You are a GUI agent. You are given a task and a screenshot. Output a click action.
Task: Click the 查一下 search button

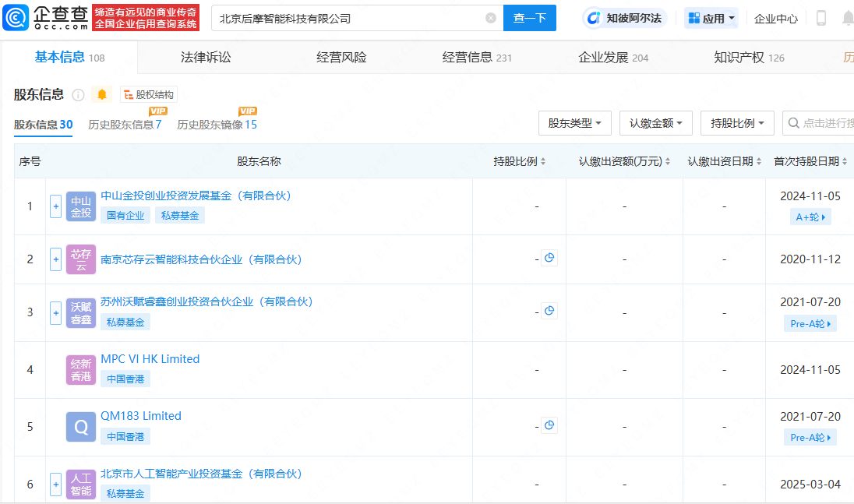[x=529, y=18]
